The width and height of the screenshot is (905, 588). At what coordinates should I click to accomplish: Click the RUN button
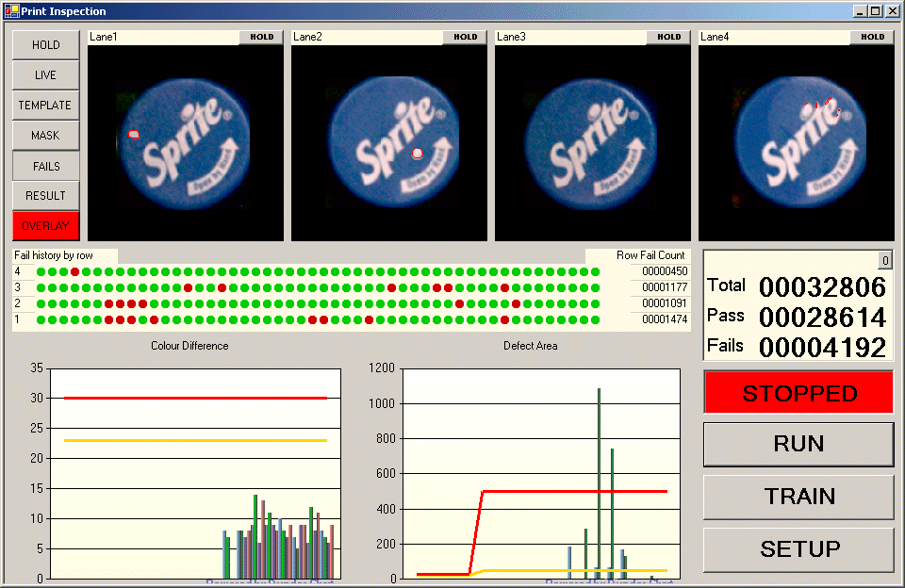point(798,444)
